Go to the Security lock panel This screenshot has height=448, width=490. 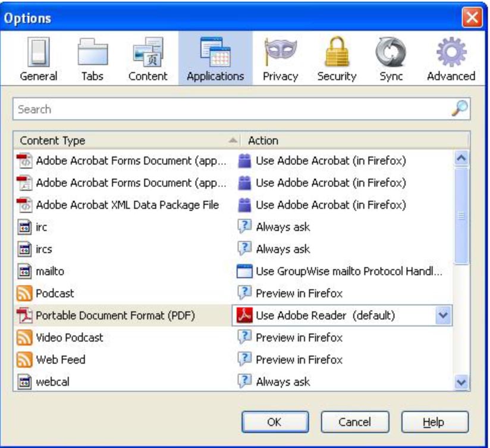(x=337, y=59)
